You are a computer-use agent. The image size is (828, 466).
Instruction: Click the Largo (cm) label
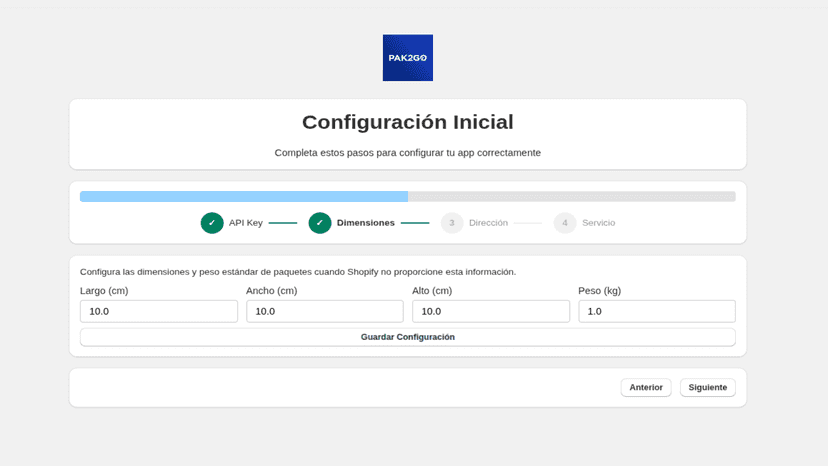click(104, 291)
